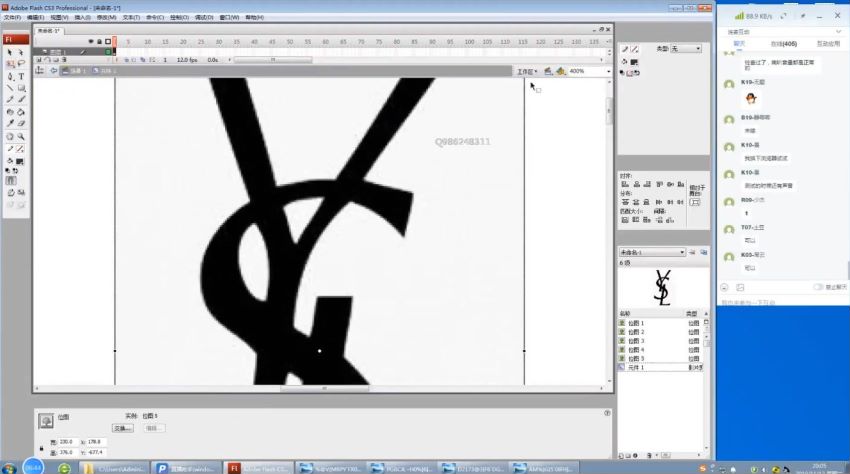Click Delete Layer trash icon in timeline
This screenshot has width=850, height=474.
point(64,60)
